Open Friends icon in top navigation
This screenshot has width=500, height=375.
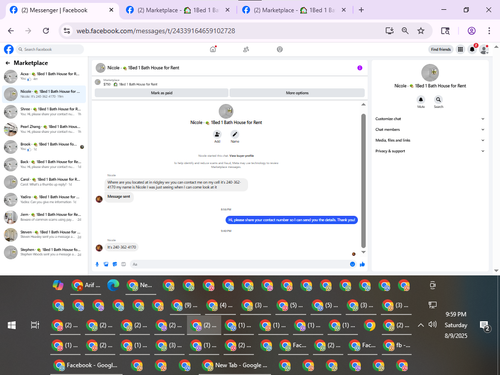pos(246,49)
